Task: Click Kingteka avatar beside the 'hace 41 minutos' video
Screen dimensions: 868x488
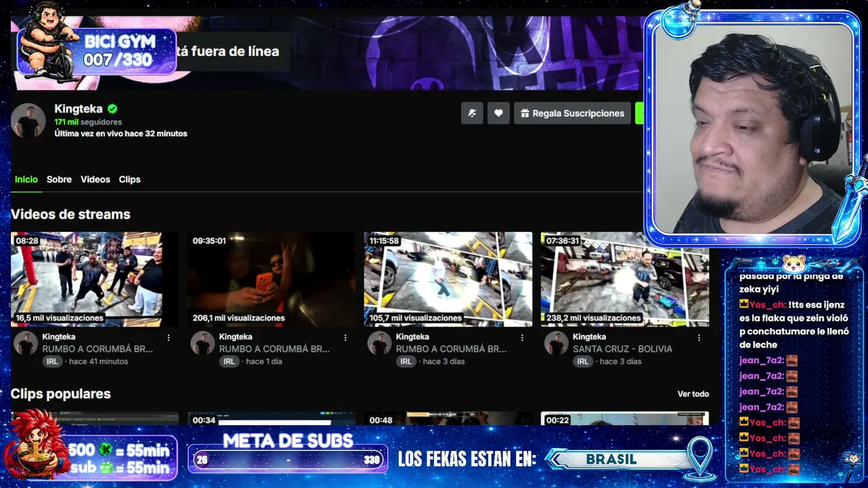Action: click(x=26, y=343)
